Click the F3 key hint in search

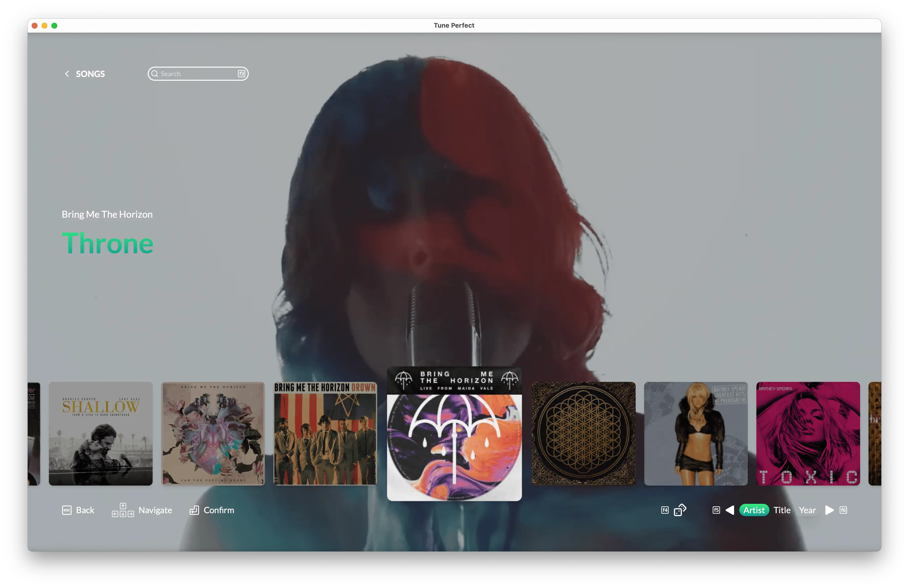point(241,74)
